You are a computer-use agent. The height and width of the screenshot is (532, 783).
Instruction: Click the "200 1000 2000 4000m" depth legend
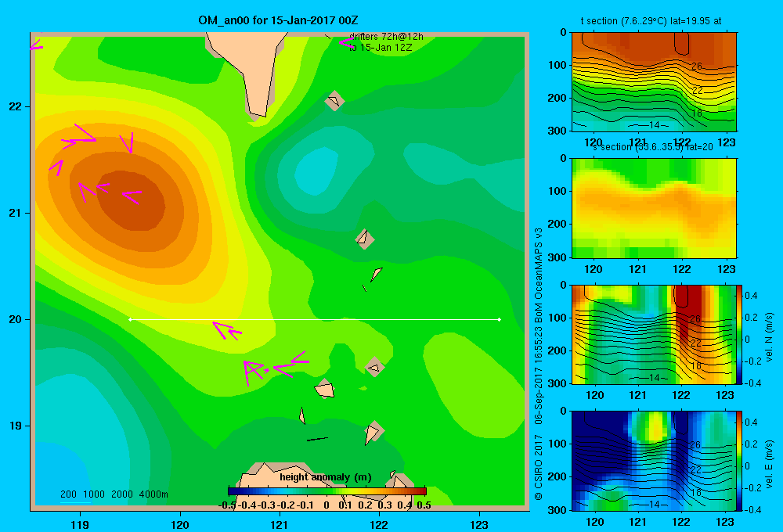114,494
